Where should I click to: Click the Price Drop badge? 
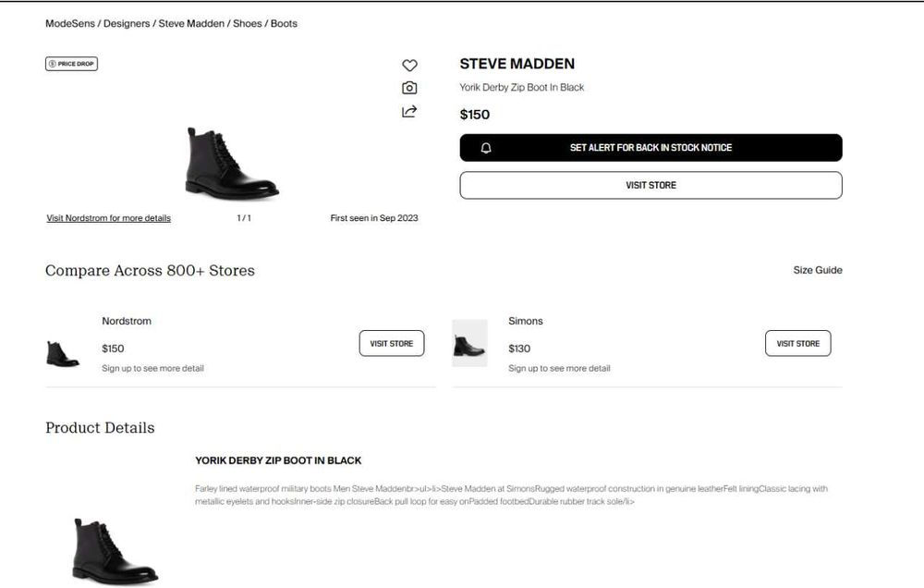click(x=71, y=64)
